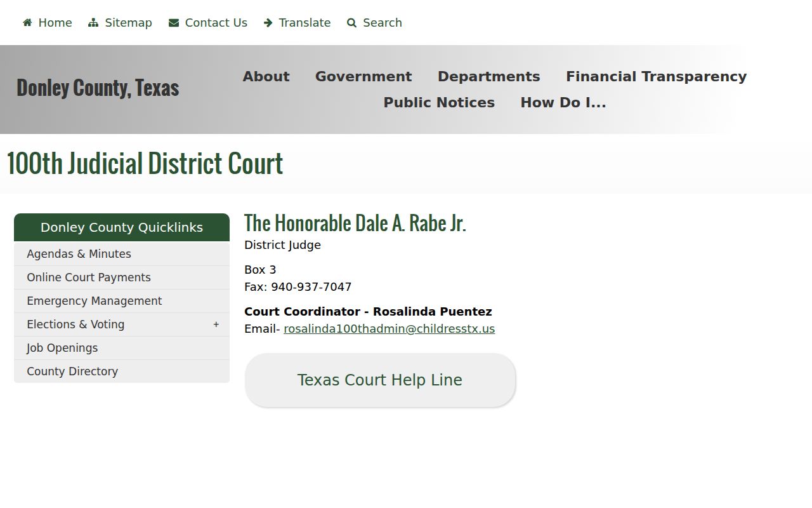Open County Directory quicklink
Image resolution: width=812 pixels, height=508 pixels.
click(x=122, y=371)
